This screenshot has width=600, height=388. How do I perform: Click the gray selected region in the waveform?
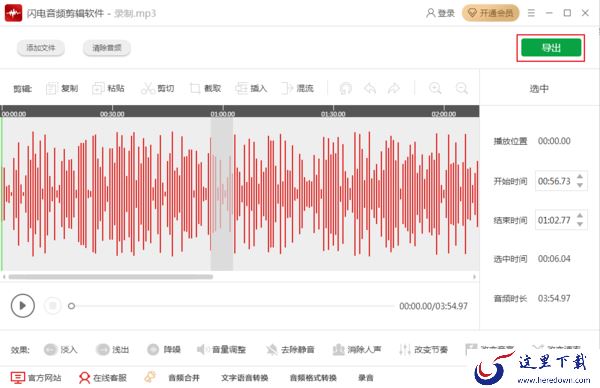tap(222, 194)
